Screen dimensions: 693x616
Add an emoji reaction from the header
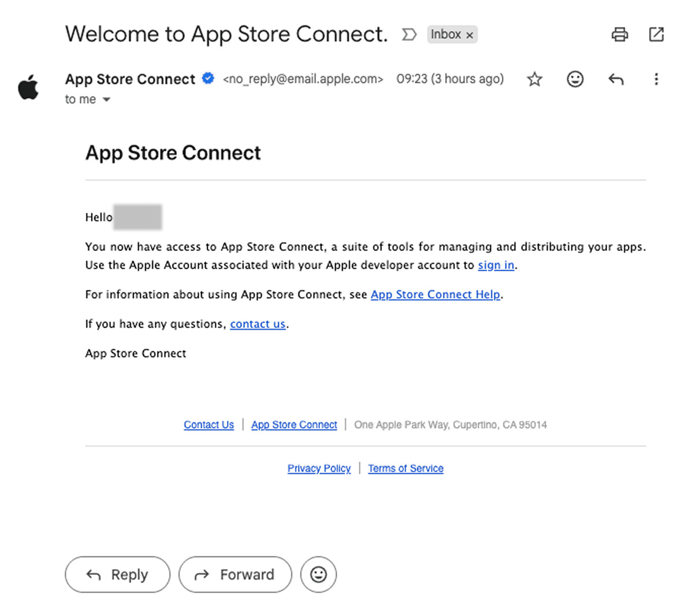pos(575,79)
